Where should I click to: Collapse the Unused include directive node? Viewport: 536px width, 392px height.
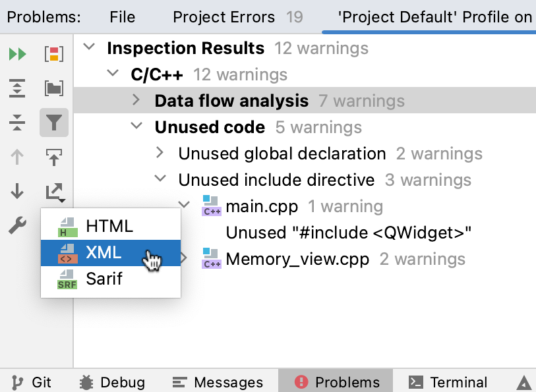pyautogui.click(x=159, y=179)
